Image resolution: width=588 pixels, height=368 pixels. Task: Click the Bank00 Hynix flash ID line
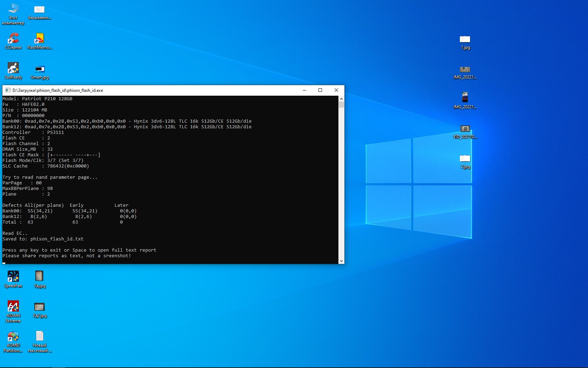pyautogui.click(x=127, y=121)
